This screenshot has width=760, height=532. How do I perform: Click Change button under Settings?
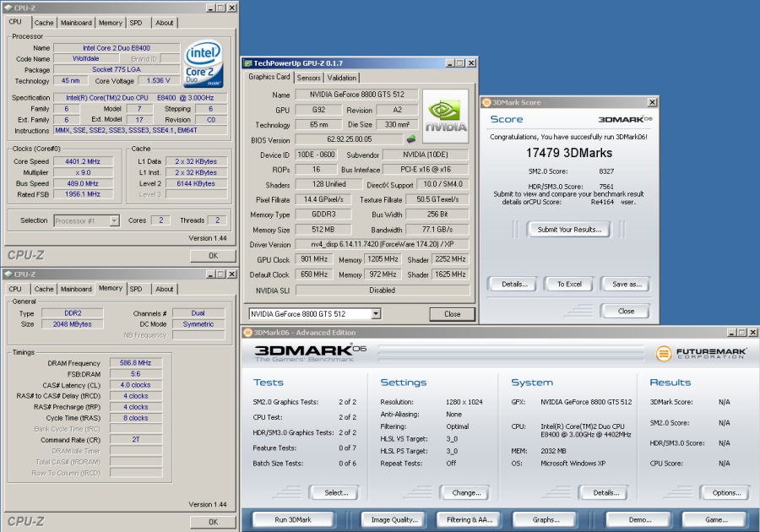click(x=466, y=493)
